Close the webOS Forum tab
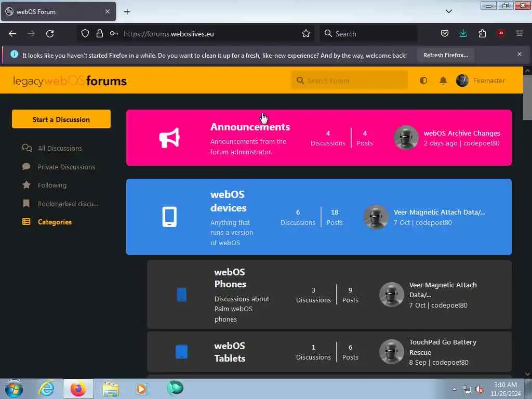The height and width of the screenshot is (399, 532). 108,11
